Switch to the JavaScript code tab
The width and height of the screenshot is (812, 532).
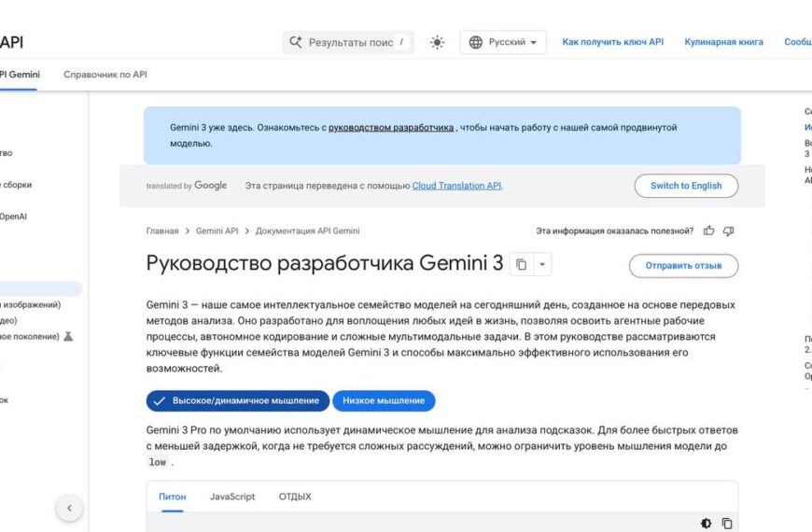[232, 497]
